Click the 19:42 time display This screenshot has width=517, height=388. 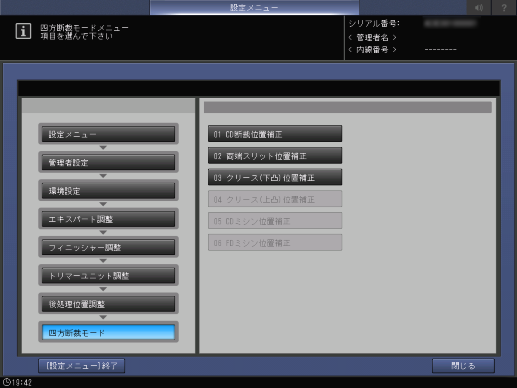point(22,382)
